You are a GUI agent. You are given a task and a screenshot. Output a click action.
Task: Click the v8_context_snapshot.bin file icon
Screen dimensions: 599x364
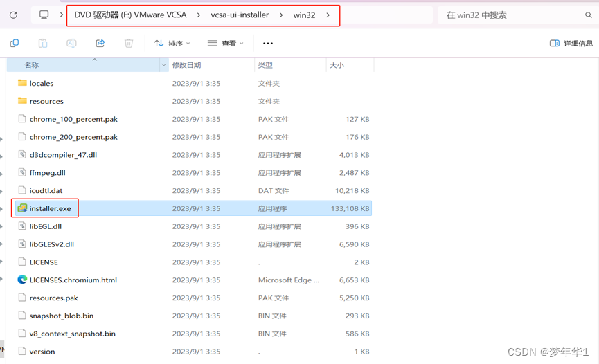pyautogui.click(x=22, y=334)
